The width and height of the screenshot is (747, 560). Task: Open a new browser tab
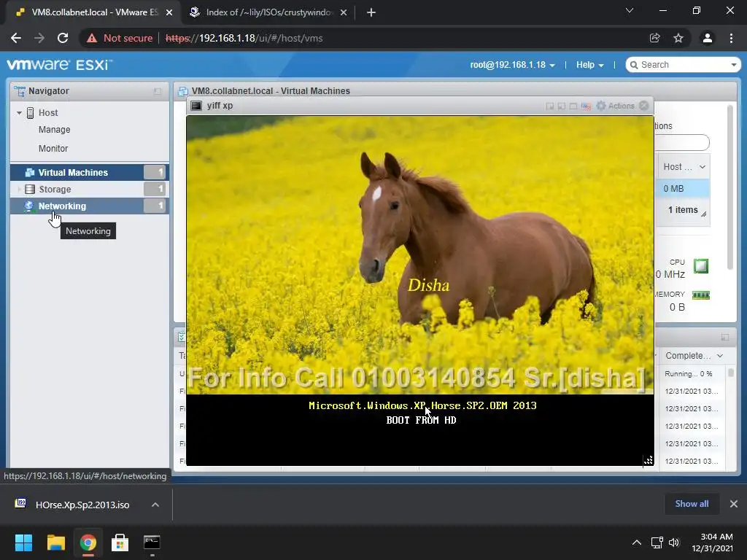click(x=371, y=12)
